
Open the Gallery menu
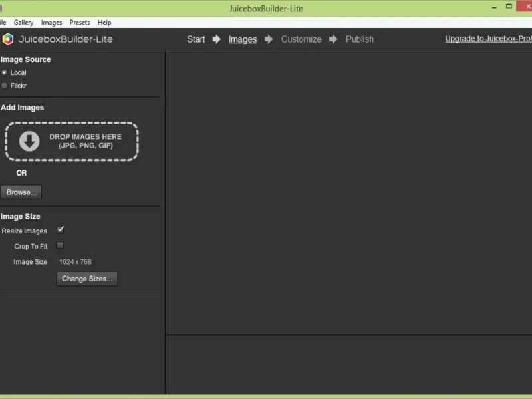coord(23,23)
